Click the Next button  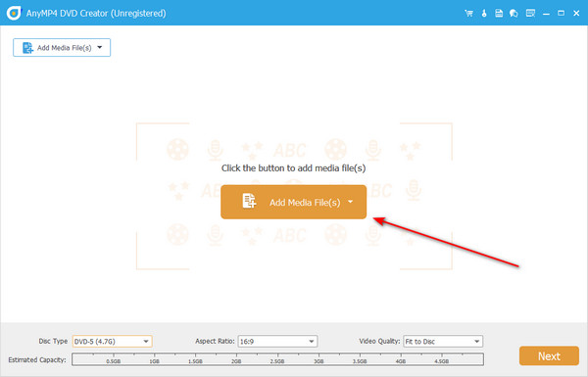click(549, 356)
